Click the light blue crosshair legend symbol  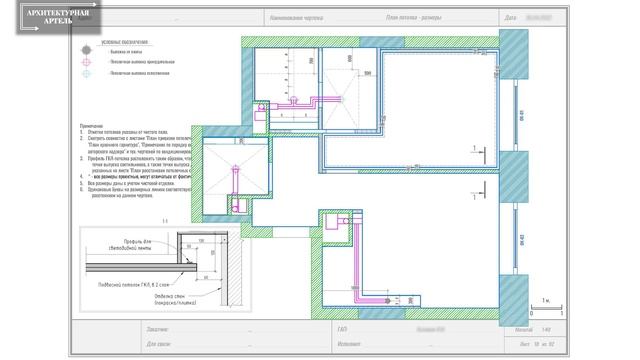click(86, 73)
